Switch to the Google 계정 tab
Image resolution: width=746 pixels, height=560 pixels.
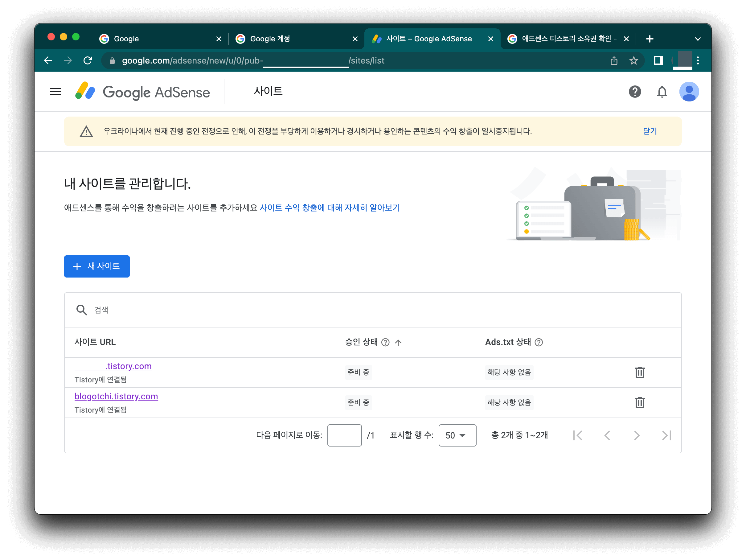pos(270,39)
